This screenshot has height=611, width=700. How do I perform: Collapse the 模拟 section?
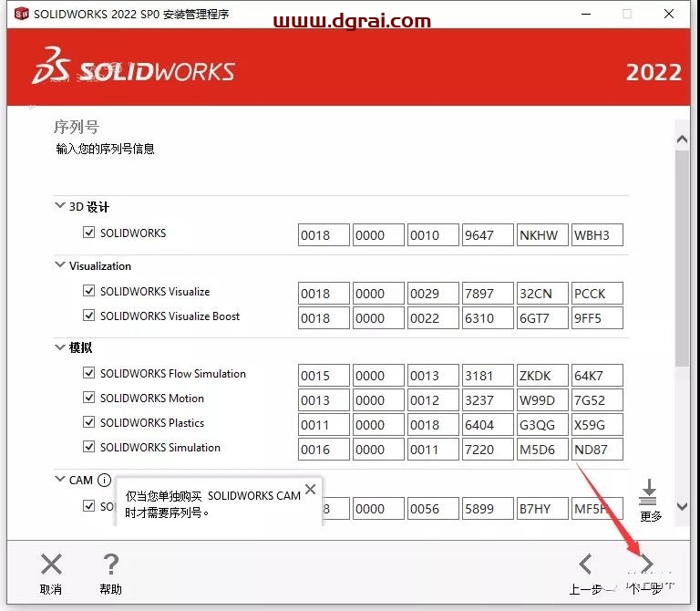60,347
